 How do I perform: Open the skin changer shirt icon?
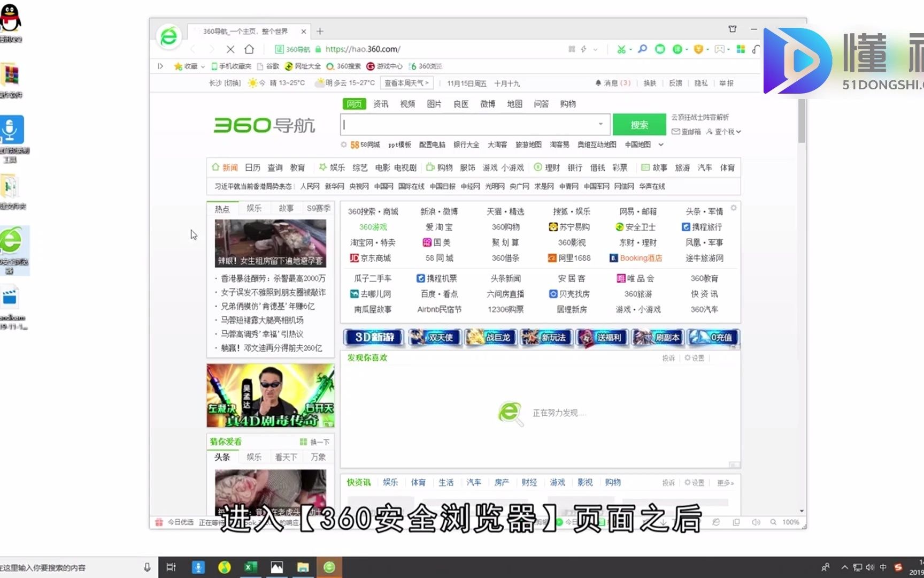coord(733,29)
